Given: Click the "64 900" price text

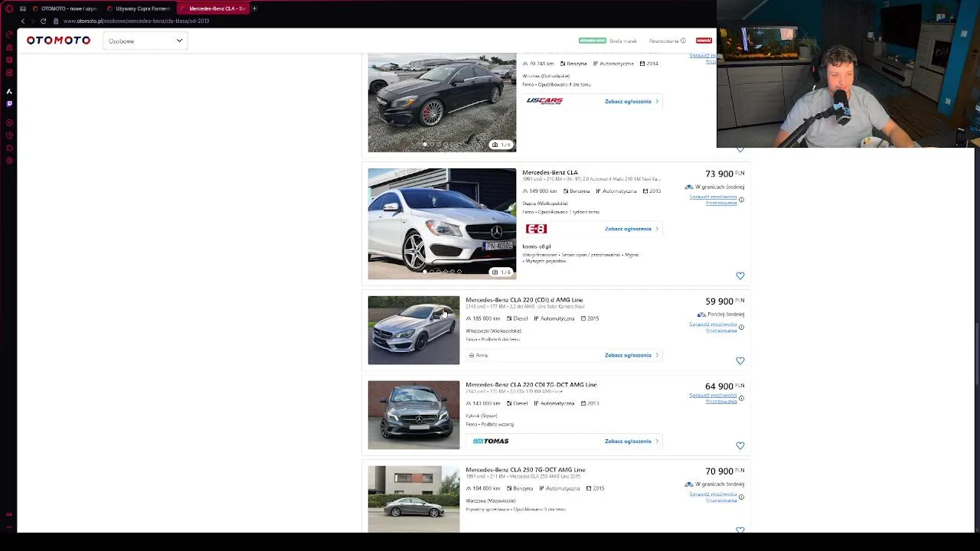Looking at the screenshot, I should [x=719, y=386].
